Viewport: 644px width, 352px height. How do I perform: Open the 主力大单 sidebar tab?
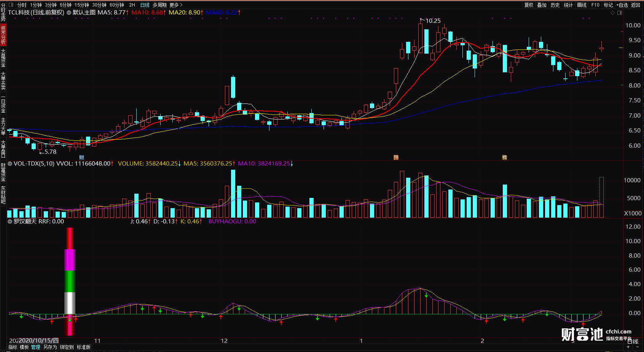[x=3, y=126]
